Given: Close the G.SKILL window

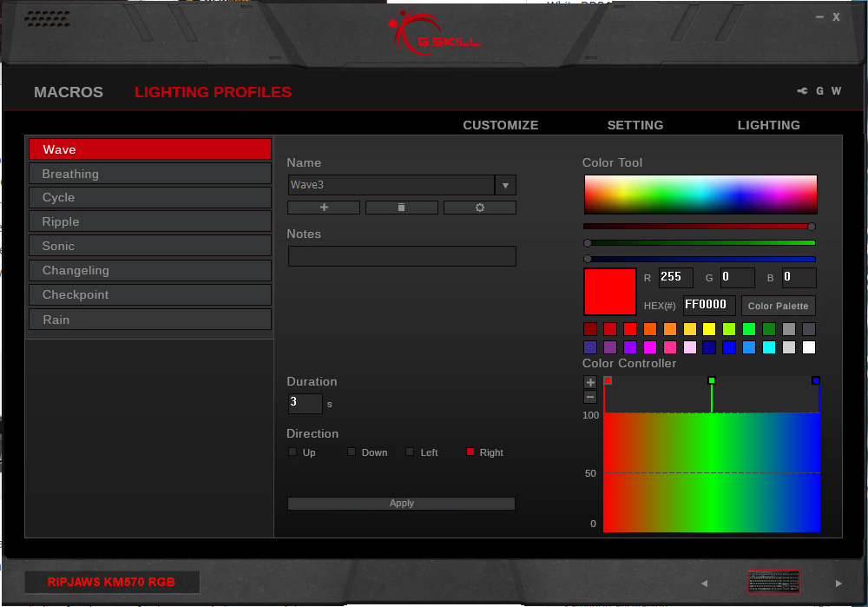Looking at the screenshot, I should click(837, 17).
